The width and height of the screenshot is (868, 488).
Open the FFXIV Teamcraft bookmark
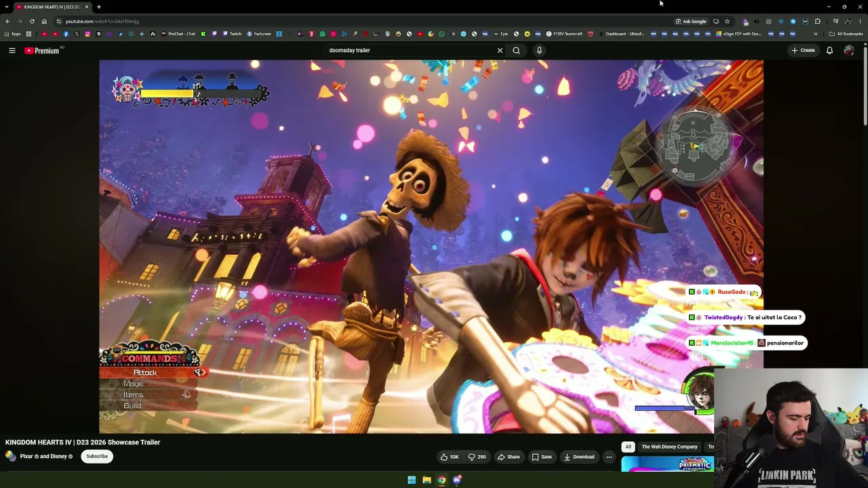tap(565, 34)
